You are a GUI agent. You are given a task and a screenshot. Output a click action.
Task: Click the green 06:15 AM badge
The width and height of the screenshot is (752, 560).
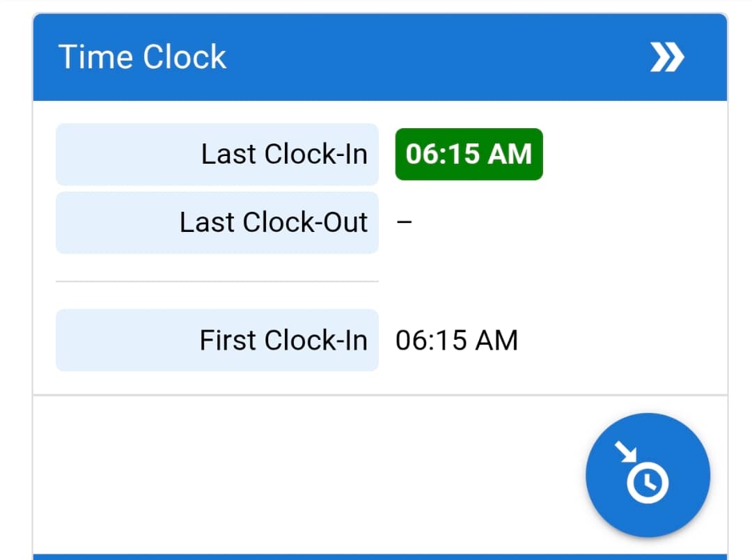[469, 154]
